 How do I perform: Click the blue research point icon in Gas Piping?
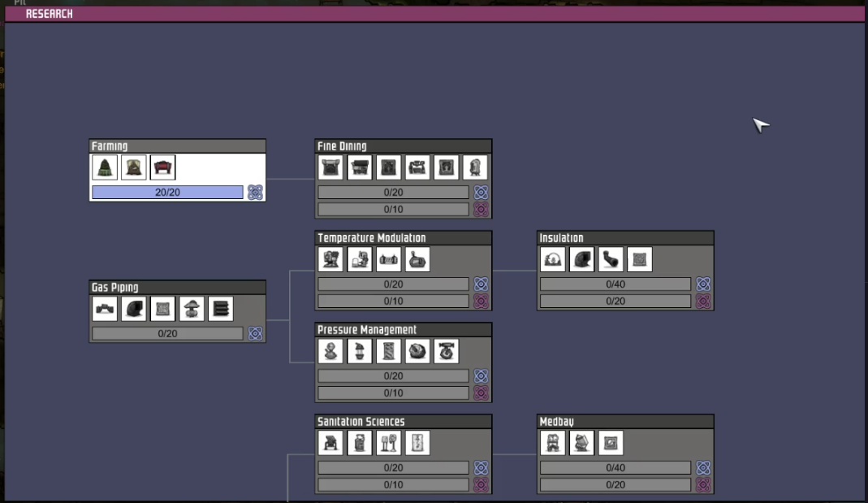click(x=255, y=333)
